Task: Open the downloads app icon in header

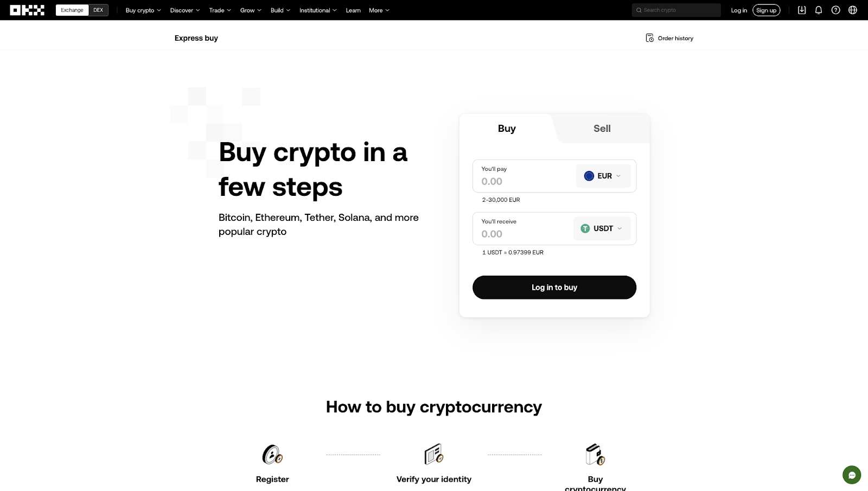Action: pos(802,10)
